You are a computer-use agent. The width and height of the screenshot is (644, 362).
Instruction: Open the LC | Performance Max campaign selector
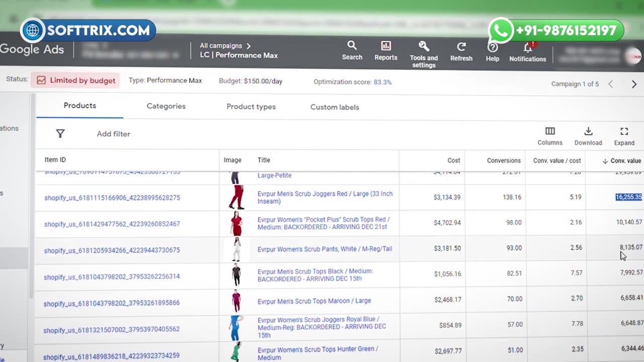click(x=238, y=55)
